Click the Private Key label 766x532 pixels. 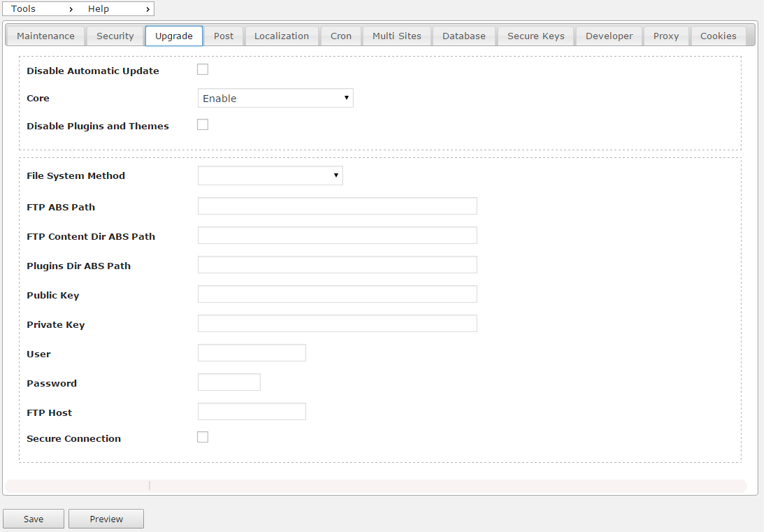(x=56, y=325)
